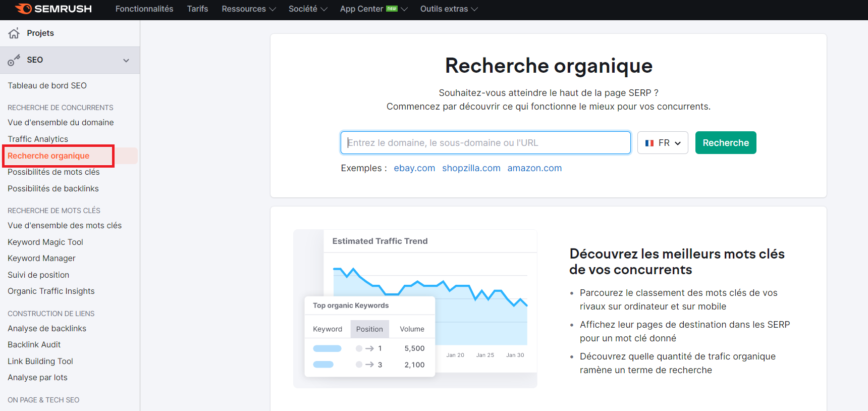Screen dimensions: 868x411
Task: Open Link Building Tool
Action: click(x=40, y=362)
